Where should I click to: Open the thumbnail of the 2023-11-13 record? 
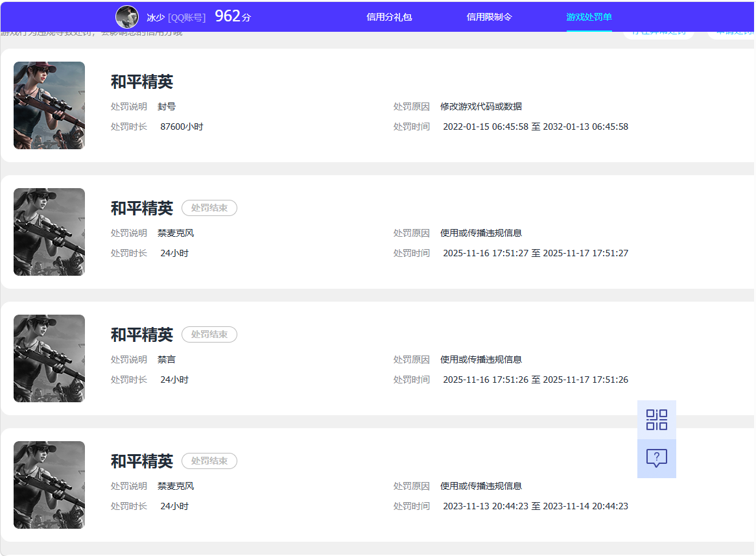(x=49, y=485)
